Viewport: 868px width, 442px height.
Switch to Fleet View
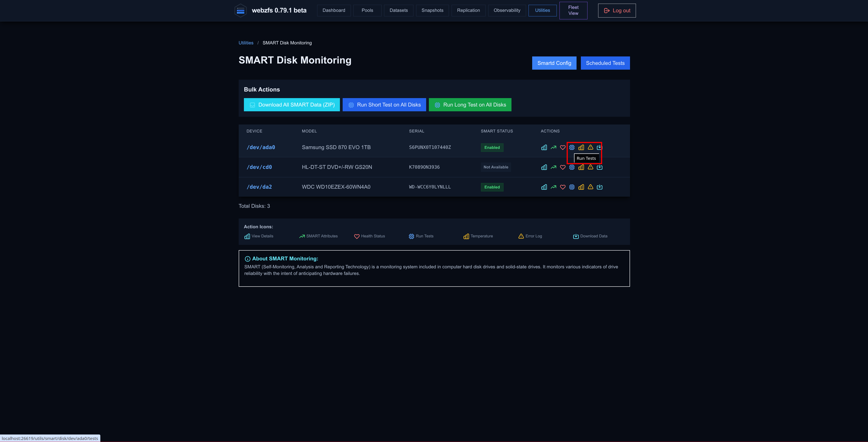point(573,10)
